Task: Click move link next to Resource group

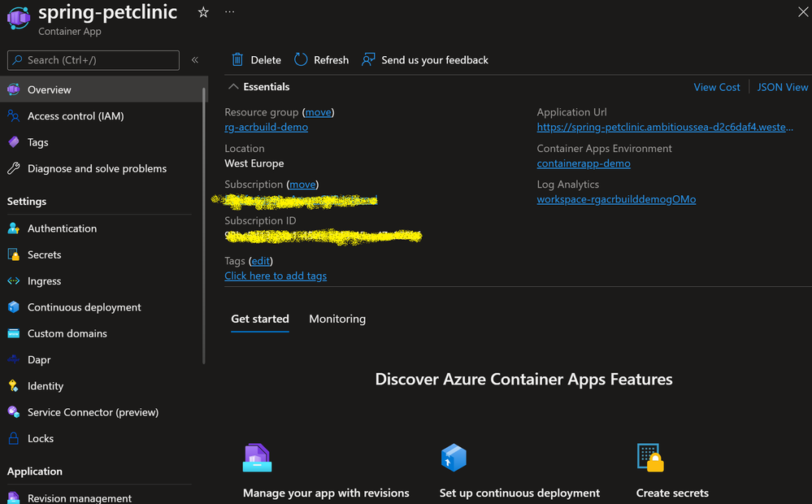Action: pos(318,112)
